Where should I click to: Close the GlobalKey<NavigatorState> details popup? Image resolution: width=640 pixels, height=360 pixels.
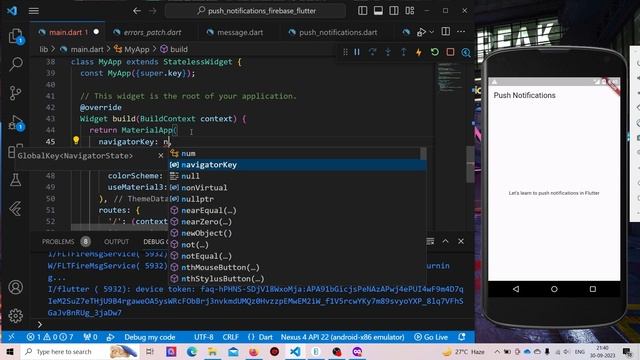pos(160,156)
